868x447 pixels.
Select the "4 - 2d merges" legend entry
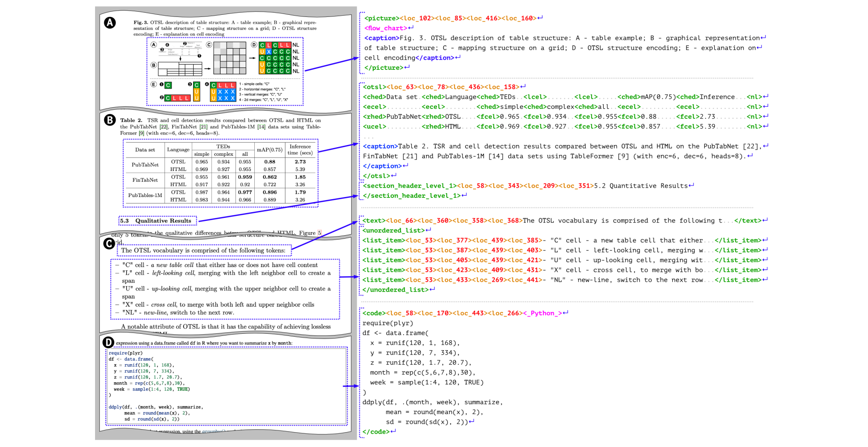point(263,100)
